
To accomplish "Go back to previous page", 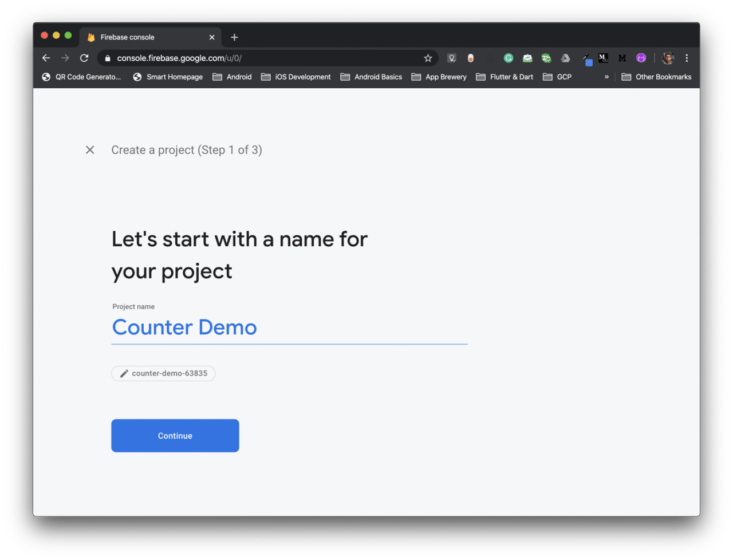I will click(46, 58).
